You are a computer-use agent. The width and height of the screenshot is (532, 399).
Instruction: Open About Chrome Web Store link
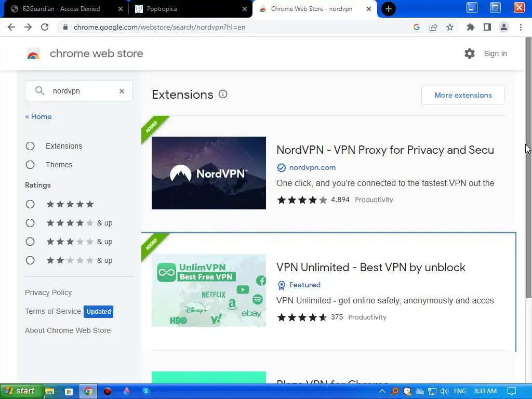(68, 330)
